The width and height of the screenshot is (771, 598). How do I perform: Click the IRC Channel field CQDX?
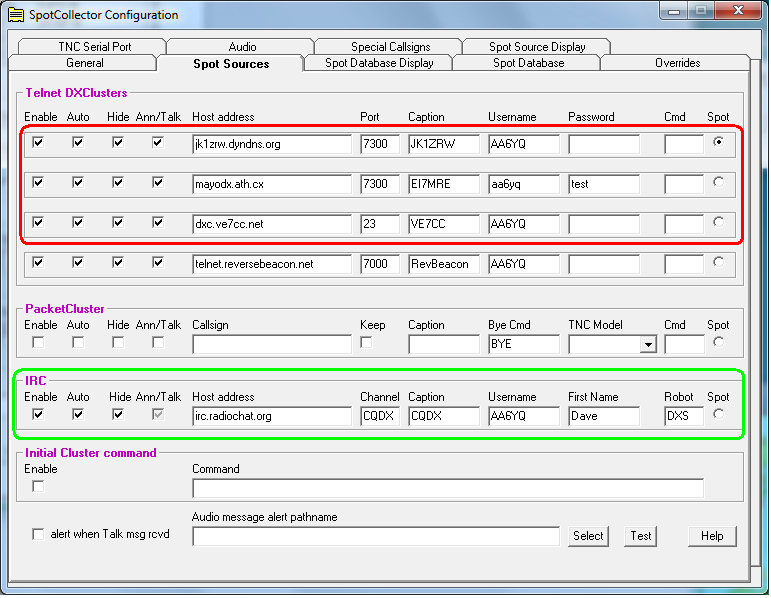(x=380, y=416)
